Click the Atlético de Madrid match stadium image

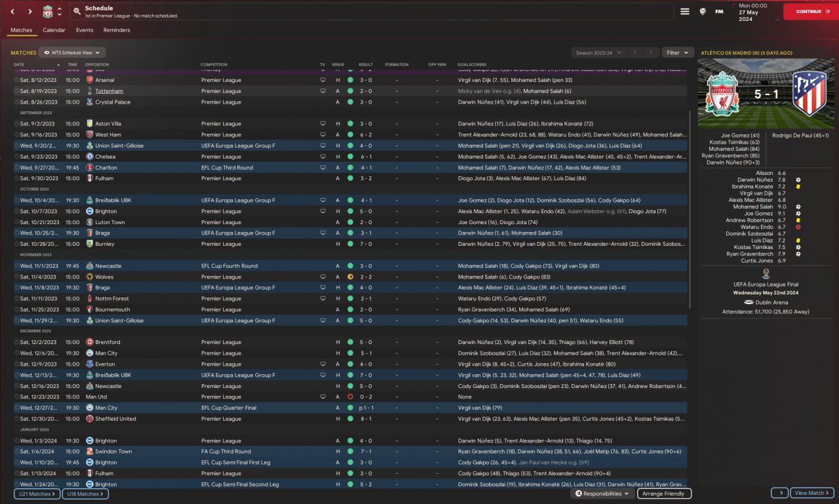(766, 94)
